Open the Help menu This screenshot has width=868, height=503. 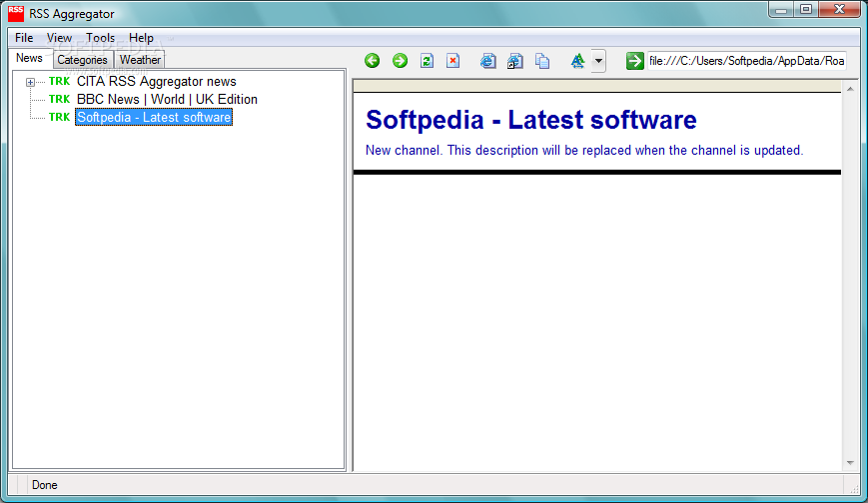[x=141, y=38]
